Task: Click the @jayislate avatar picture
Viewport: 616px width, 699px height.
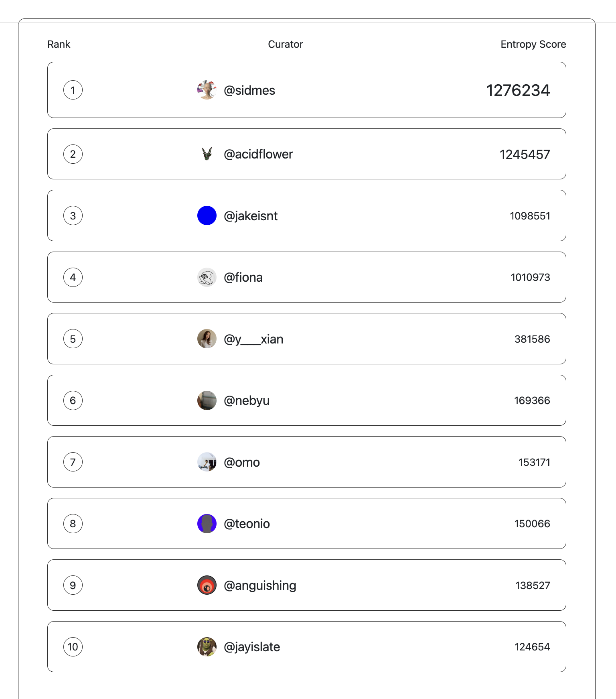Action: (207, 647)
